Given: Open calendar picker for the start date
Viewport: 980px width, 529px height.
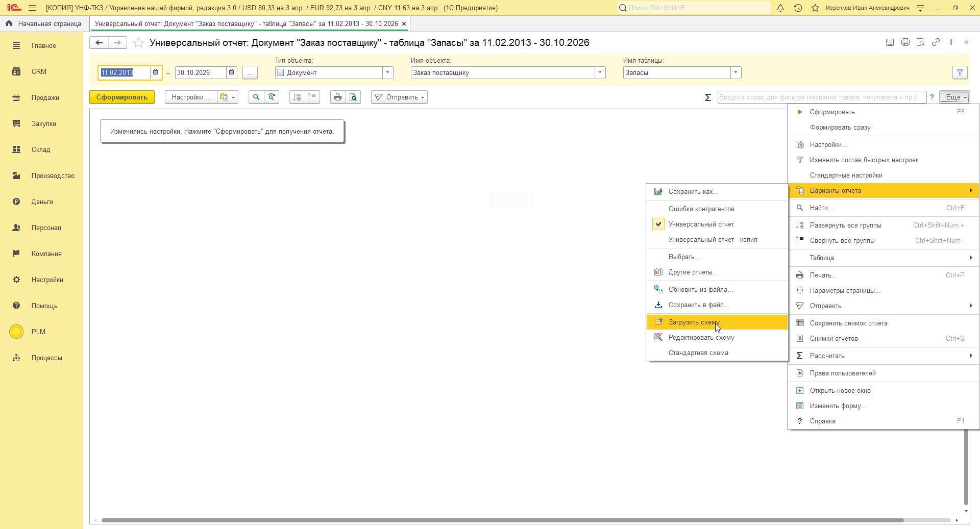Looking at the screenshot, I should 156,73.
